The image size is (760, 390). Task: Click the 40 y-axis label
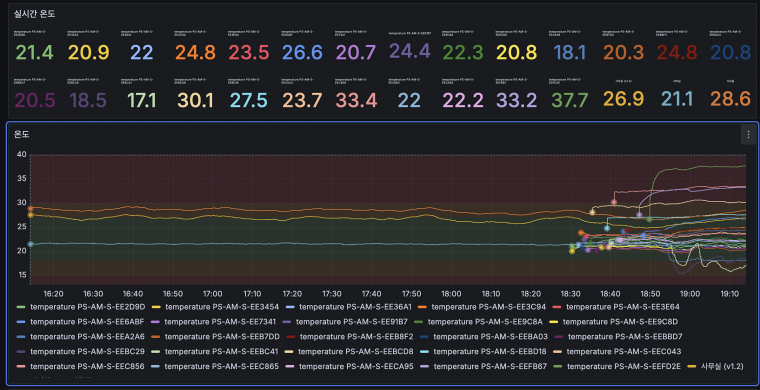coord(21,155)
